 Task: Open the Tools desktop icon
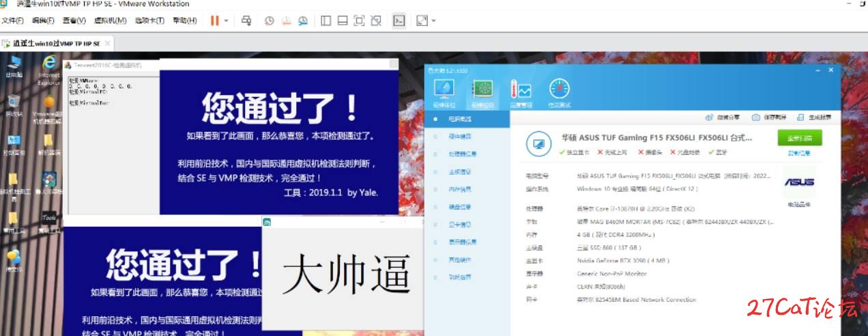pyautogui.click(x=48, y=221)
